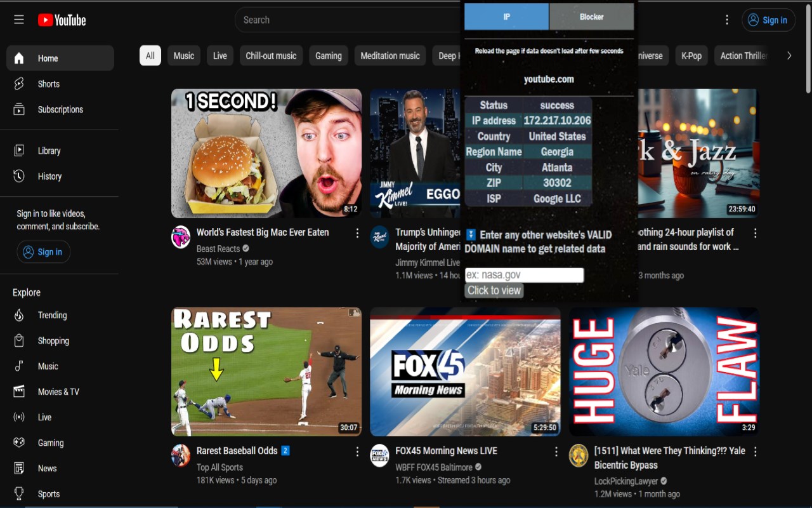Open FOX45 Morning News LIVE title

click(447, 451)
